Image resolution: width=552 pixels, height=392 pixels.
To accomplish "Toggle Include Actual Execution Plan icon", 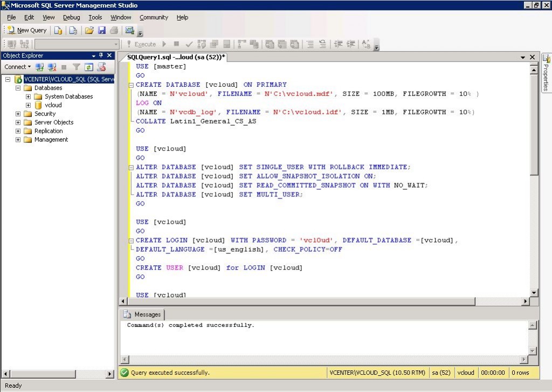I will pyautogui.click(x=242, y=44).
